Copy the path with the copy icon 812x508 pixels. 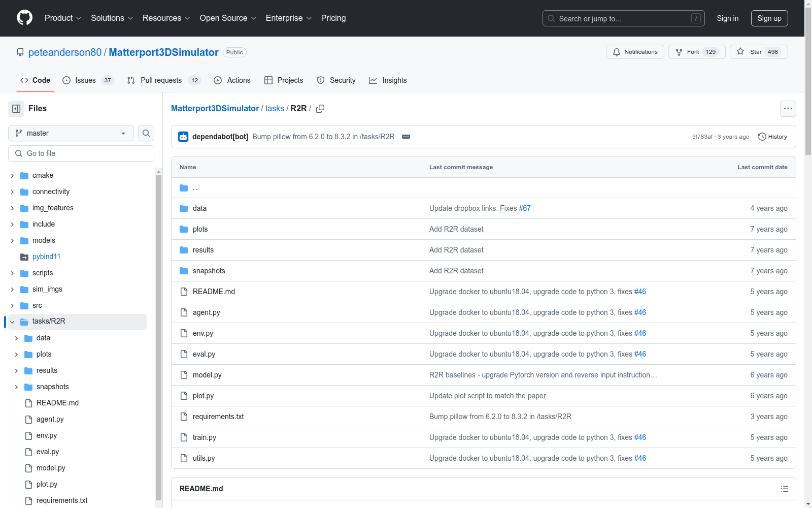click(320, 109)
